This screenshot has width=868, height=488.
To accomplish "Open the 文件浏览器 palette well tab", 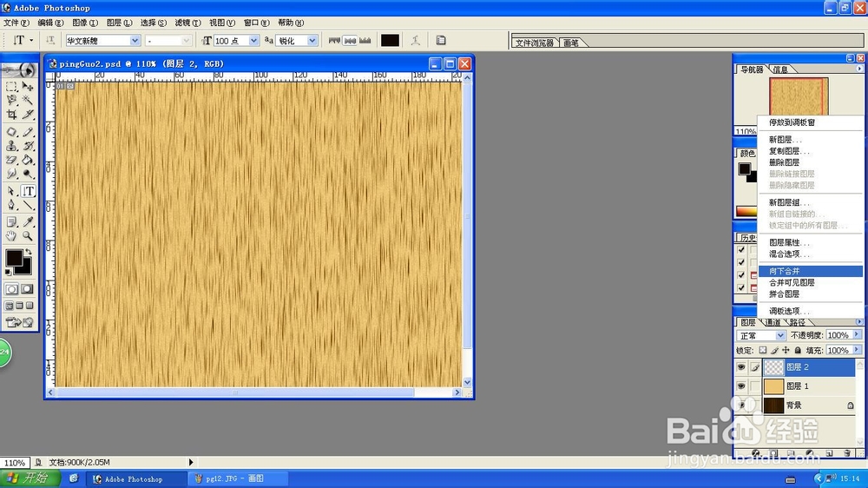I will click(534, 43).
